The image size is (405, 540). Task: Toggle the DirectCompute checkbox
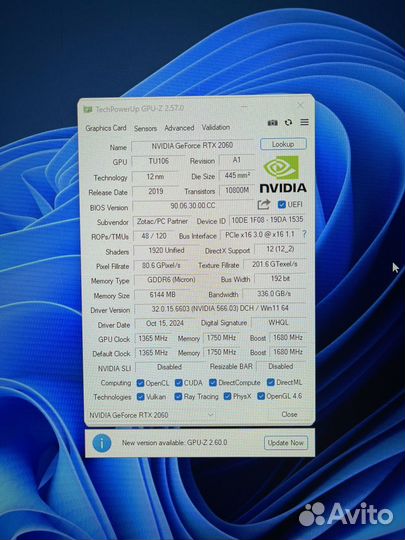pos(213,383)
